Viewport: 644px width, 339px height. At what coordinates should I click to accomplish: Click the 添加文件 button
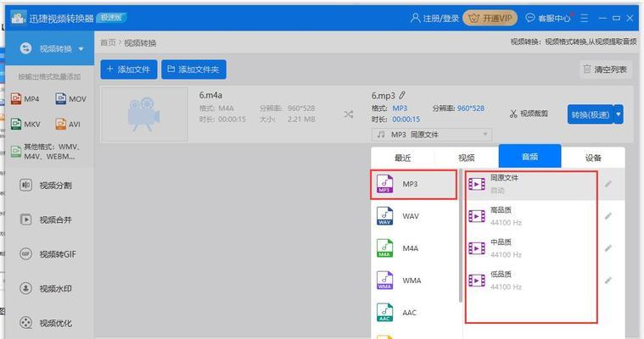129,69
